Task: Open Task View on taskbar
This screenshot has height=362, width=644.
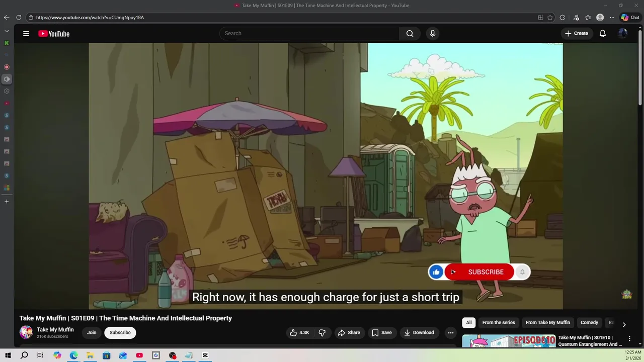Action: coord(40,355)
